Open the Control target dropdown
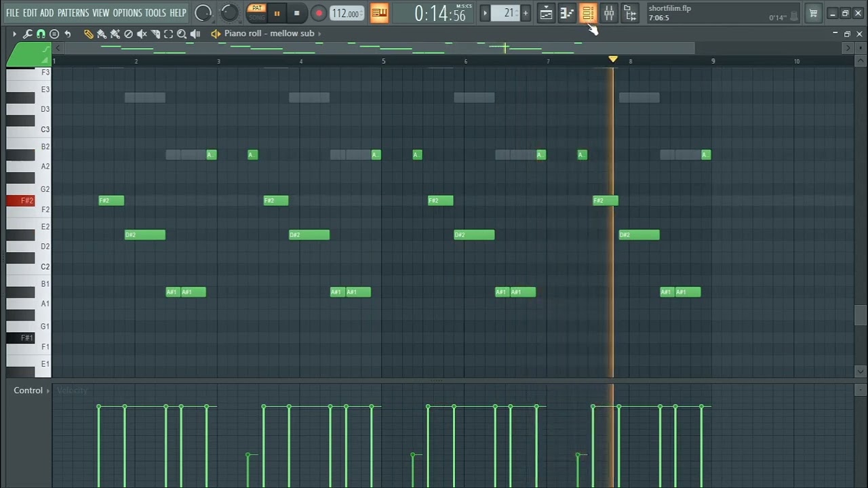Viewport: 868px width, 488px height. click(31, 390)
